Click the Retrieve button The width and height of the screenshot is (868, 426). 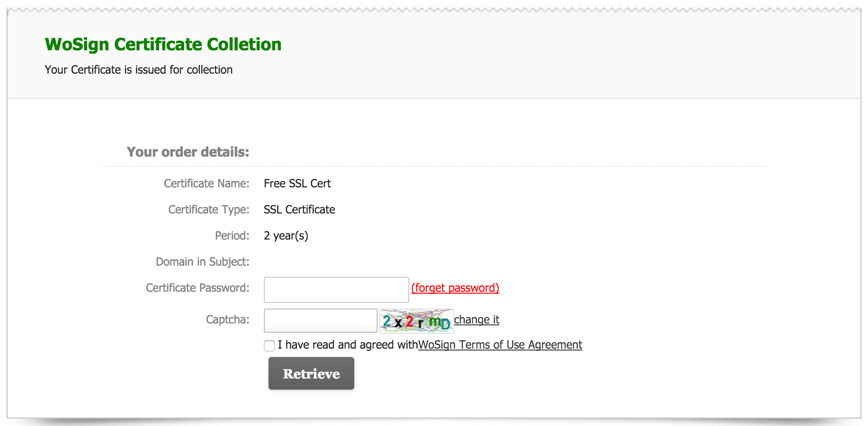click(x=311, y=373)
